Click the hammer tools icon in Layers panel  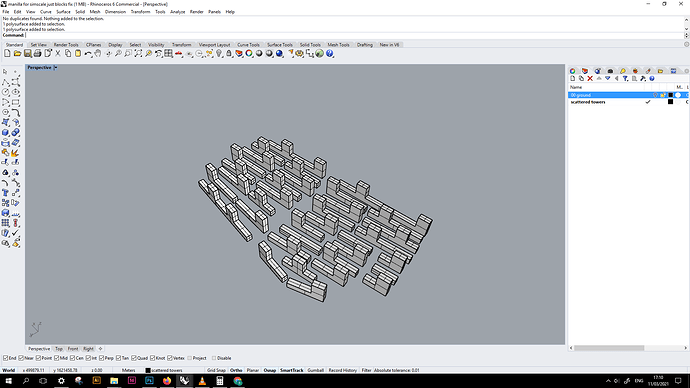click(x=642, y=78)
